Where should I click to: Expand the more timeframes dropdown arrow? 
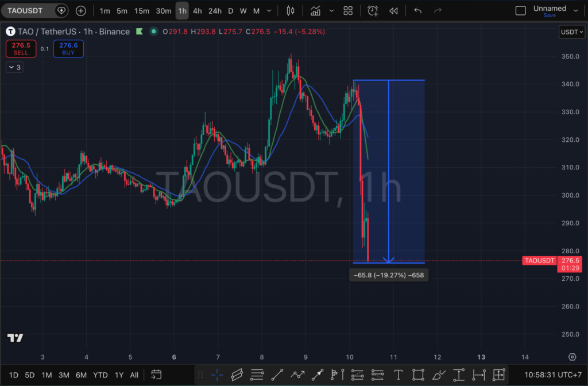click(269, 11)
